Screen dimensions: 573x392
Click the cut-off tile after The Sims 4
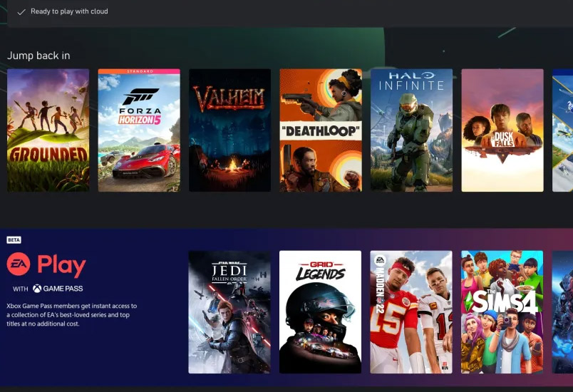[562, 312]
